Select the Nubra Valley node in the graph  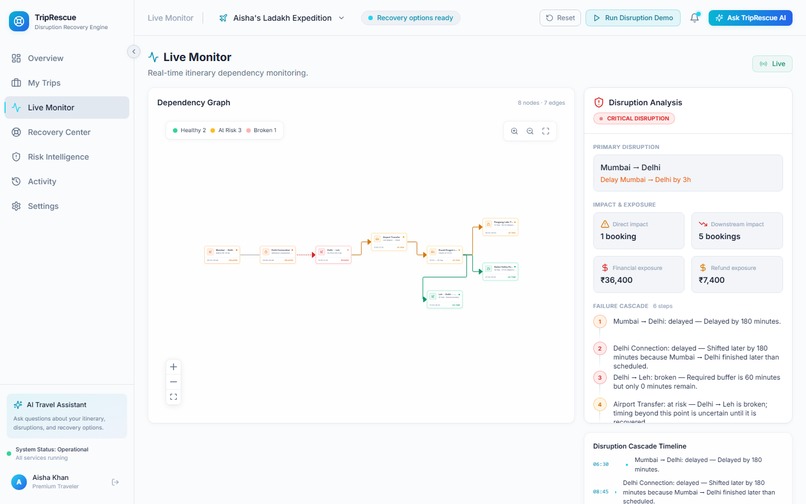[x=500, y=272]
